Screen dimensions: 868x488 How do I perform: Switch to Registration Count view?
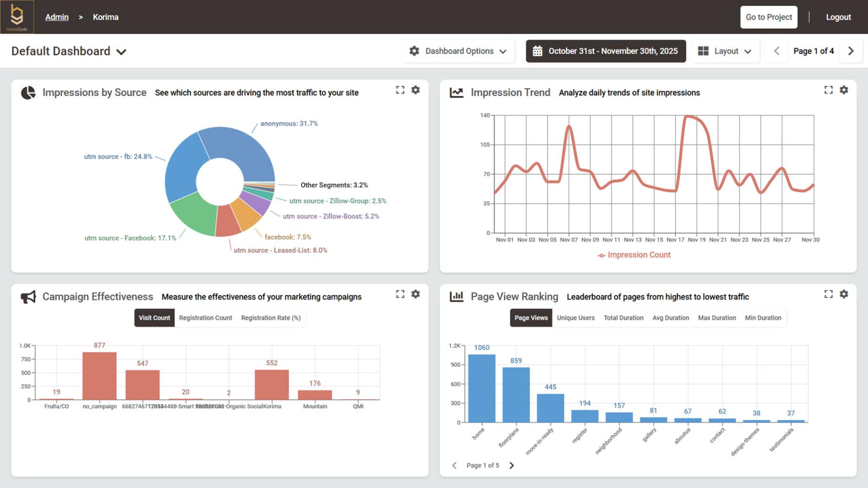point(205,317)
